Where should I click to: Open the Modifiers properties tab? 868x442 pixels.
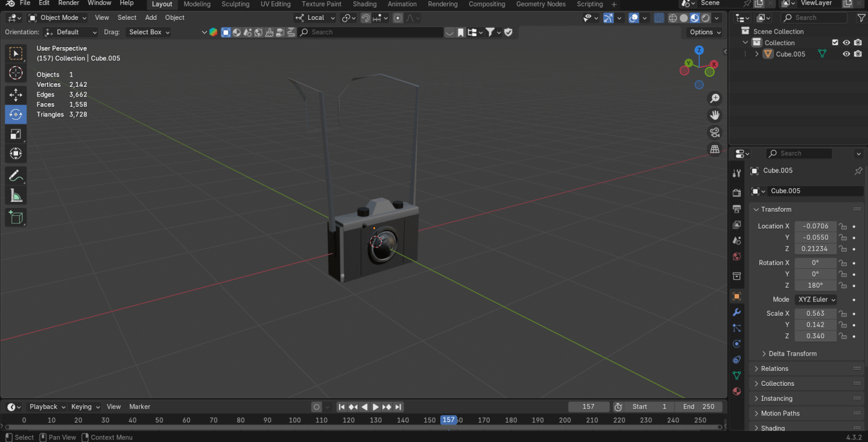(x=737, y=312)
